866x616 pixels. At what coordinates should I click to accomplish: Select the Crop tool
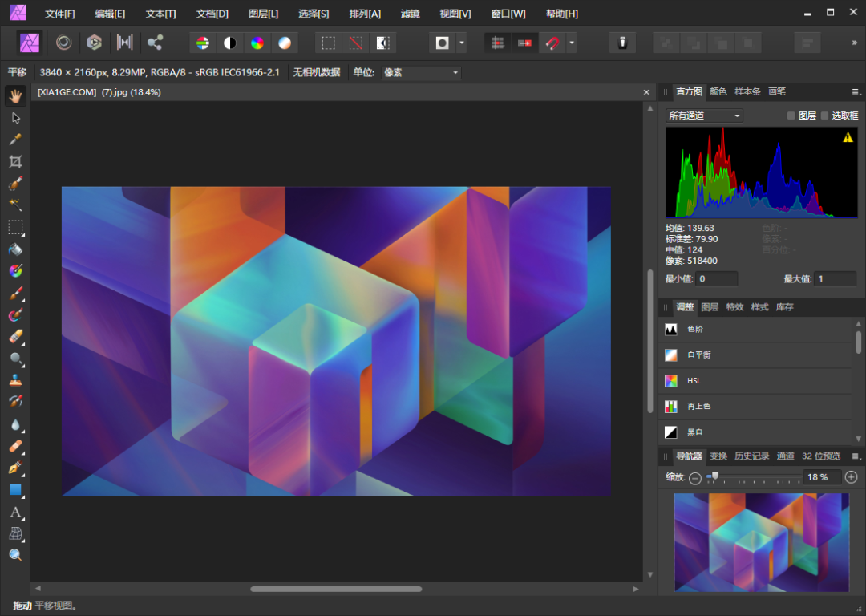16,161
